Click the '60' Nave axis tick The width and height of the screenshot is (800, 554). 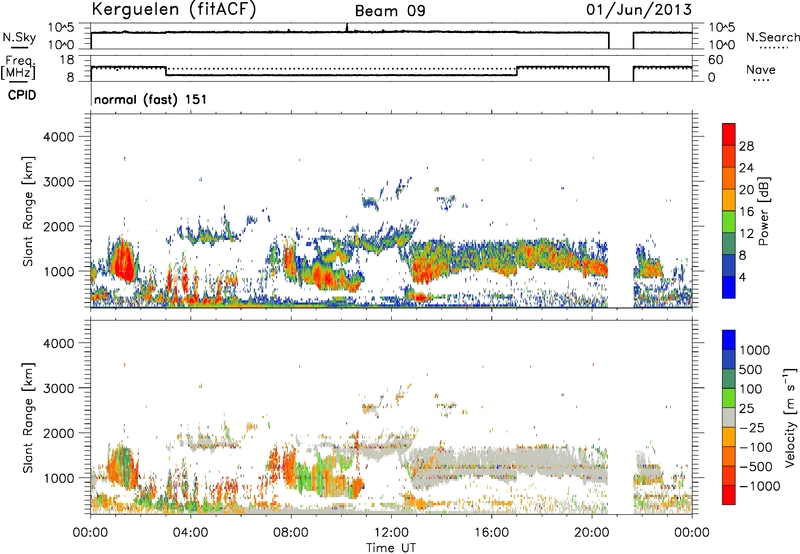coord(715,60)
